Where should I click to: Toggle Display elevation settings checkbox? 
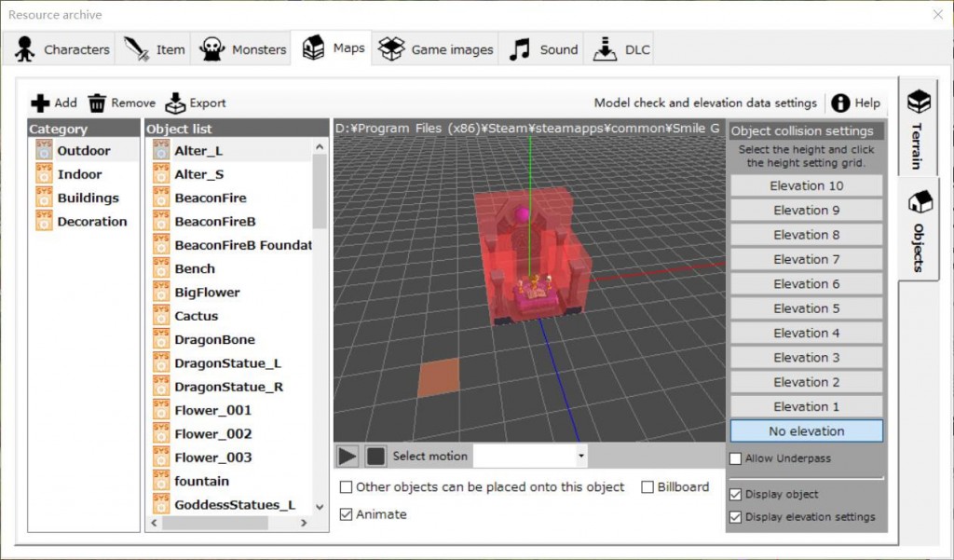pos(736,517)
